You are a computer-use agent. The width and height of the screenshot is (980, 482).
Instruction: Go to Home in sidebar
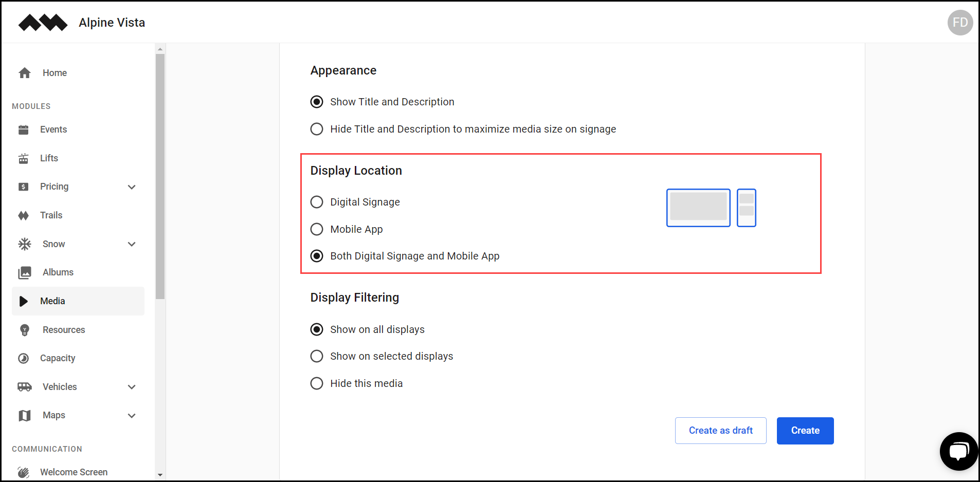[78, 73]
